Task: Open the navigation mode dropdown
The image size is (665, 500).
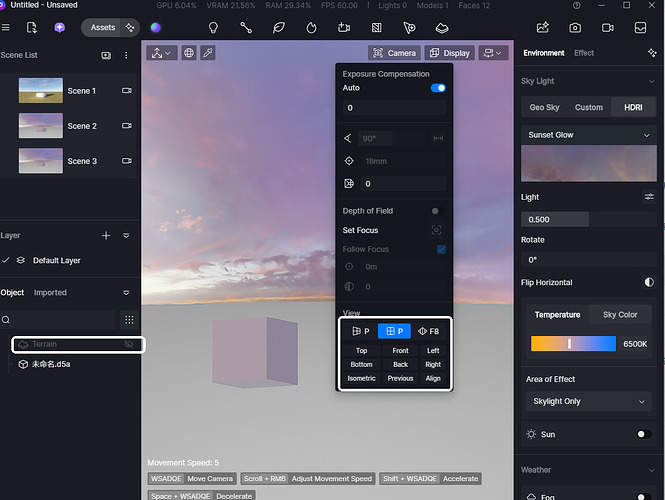Action: coord(162,53)
